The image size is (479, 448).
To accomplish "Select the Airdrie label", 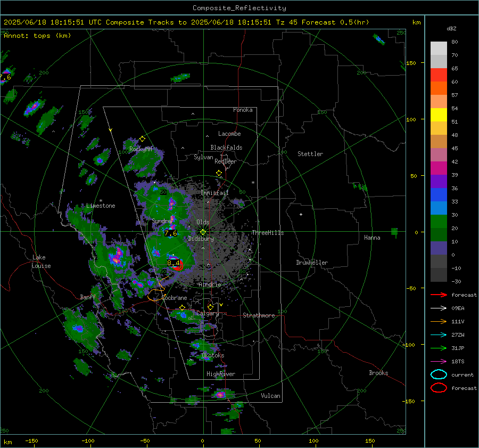I will [210, 284].
